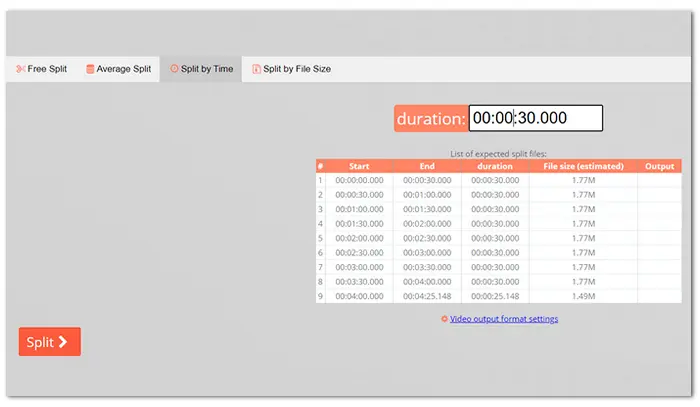Open the Average Split tab
This screenshot has height=407, width=700.
[118, 70]
